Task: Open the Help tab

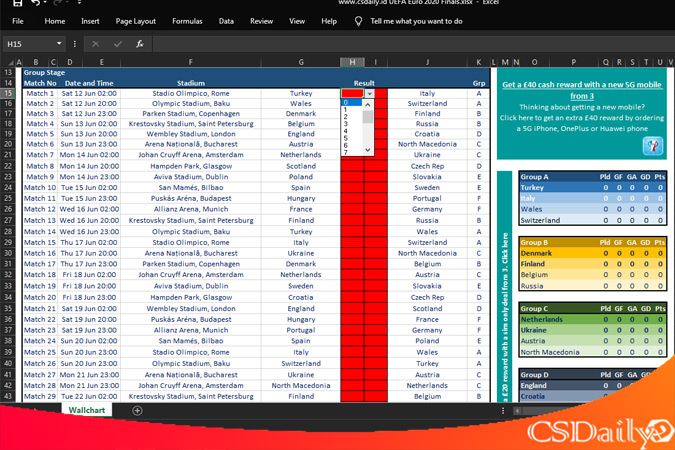Action: pyautogui.click(x=329, y=21)
